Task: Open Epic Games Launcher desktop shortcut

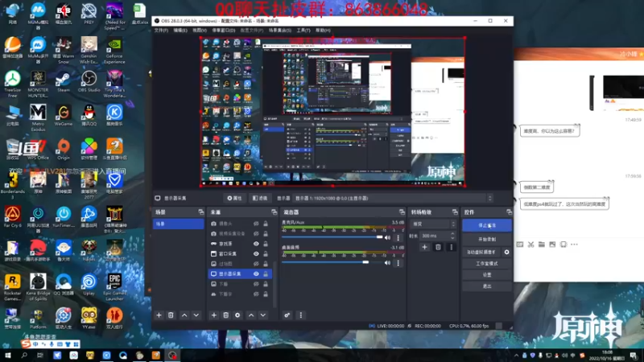Action: click(114, 287)
